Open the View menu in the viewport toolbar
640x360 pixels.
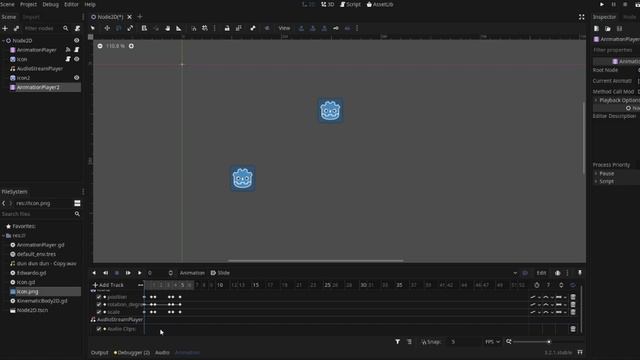[284, 28]
